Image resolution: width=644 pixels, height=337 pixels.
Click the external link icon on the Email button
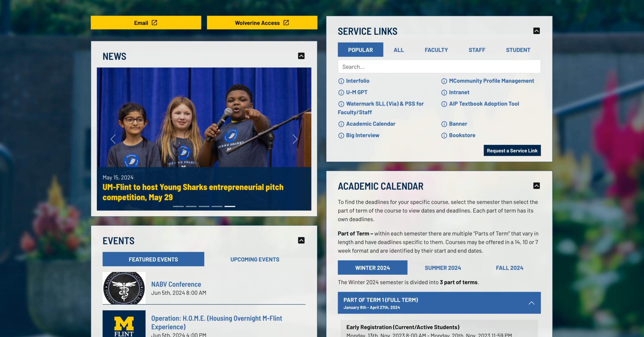[154, 22]
